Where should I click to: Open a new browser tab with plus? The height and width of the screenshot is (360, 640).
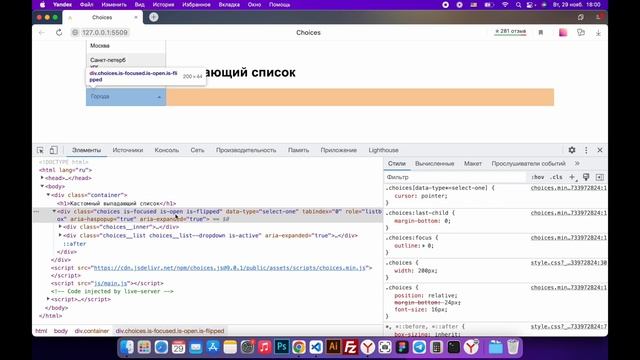point(153,17)
